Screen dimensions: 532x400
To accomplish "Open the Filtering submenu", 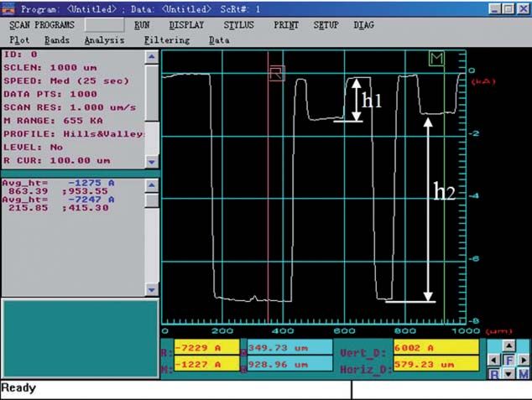I will (167, 40).
